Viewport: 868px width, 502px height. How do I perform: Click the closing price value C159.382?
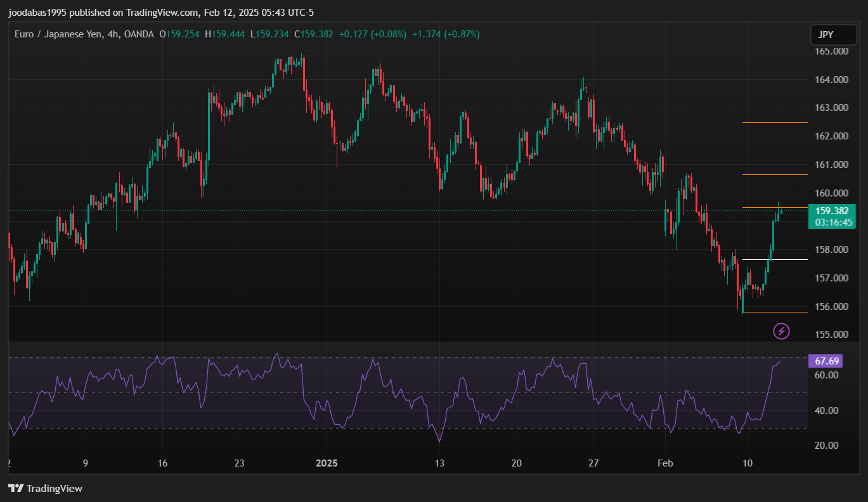314,34
